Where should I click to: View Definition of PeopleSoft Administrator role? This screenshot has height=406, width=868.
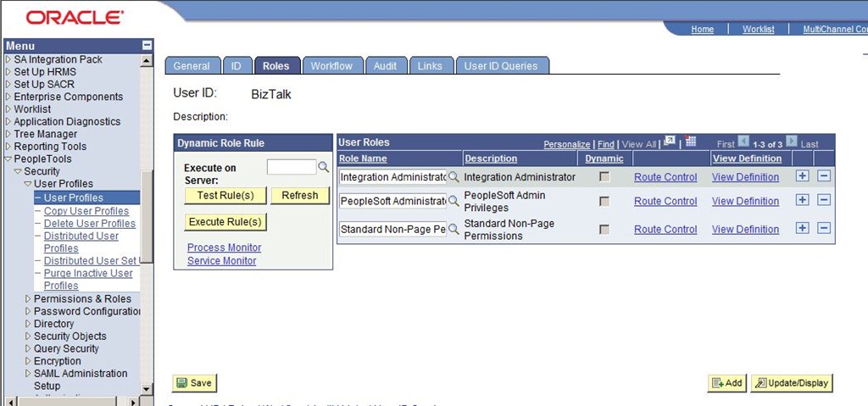pos(745,201)
